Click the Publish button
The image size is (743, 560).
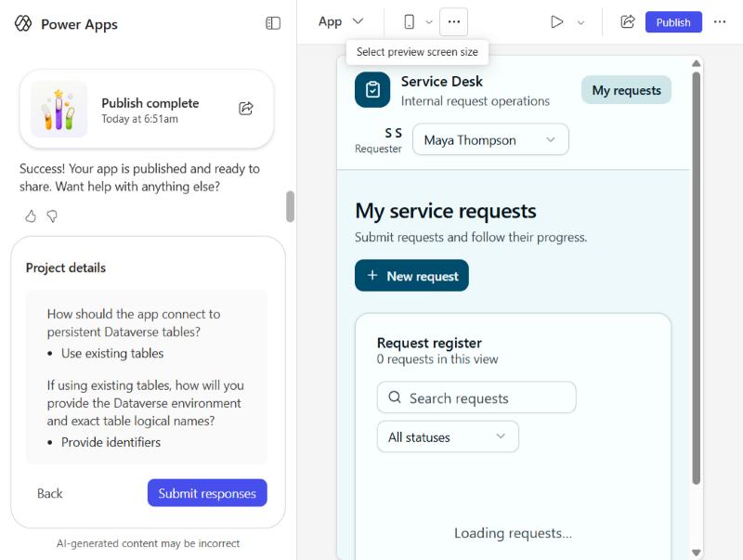(673, 22)
